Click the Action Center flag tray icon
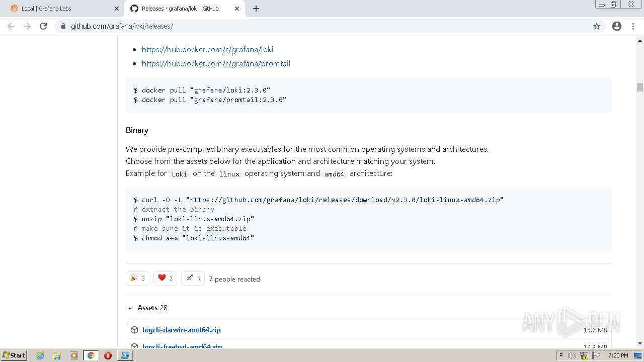This screenshot has height=362, width=644. tap(596, 355)
